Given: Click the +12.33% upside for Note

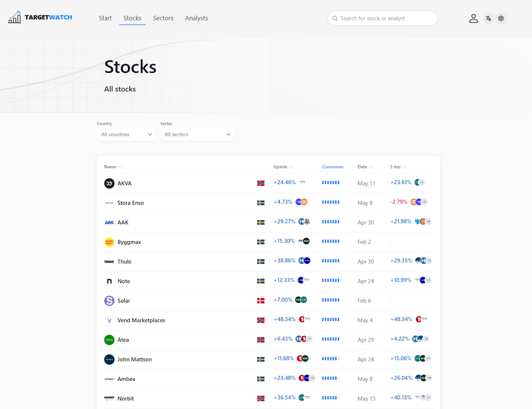Looking at the screenshot, I should [x=284, y=280].
